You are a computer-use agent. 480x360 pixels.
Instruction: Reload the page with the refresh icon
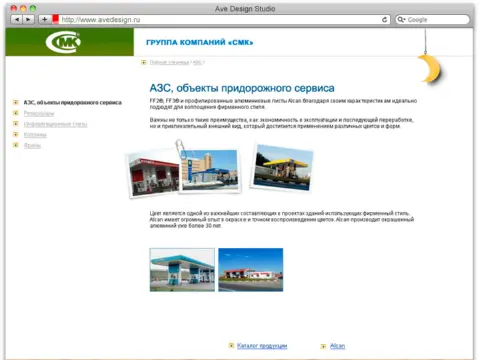[385, 20]
